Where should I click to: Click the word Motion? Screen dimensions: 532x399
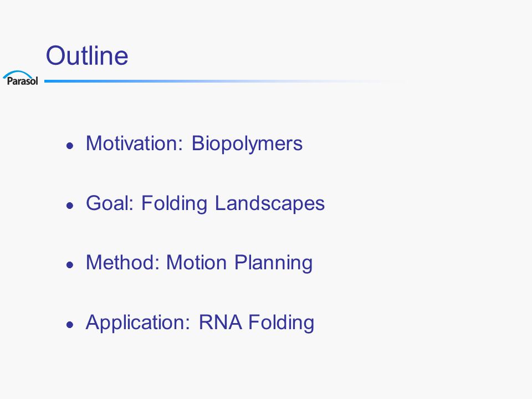tap(196, 263)
